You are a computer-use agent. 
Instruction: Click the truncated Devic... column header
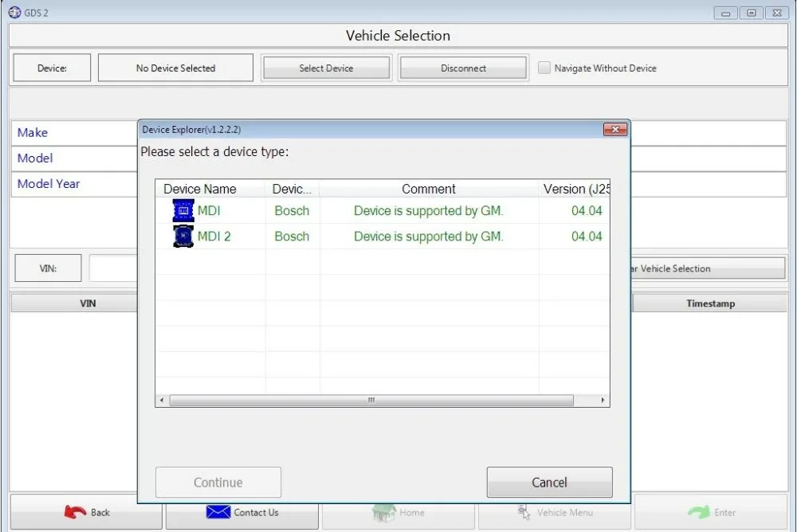coord(292,189)
